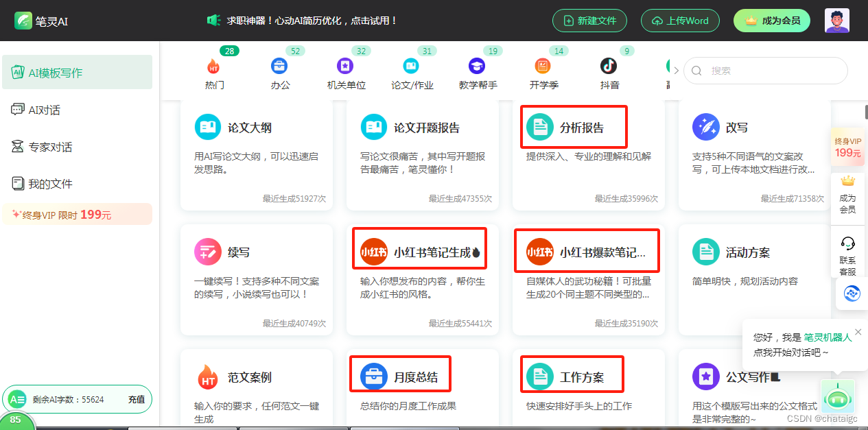The image size is (868, 430).
Task: Click the 改写 card title
Action: pos(737,128)
